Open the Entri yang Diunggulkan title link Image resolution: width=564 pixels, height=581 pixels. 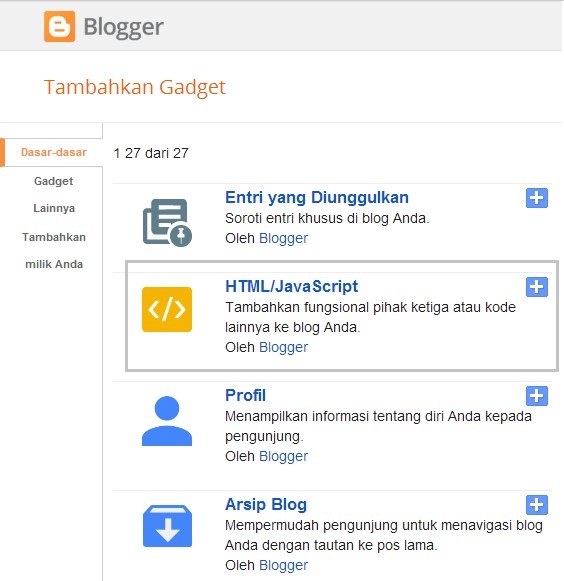[x=317, y=197]
